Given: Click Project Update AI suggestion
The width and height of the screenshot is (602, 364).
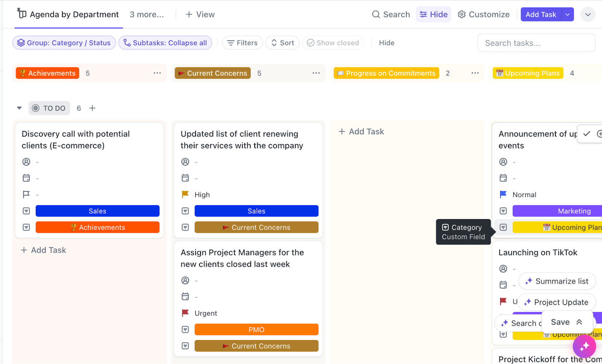Looking at the screenshot, I should point(556,302).
